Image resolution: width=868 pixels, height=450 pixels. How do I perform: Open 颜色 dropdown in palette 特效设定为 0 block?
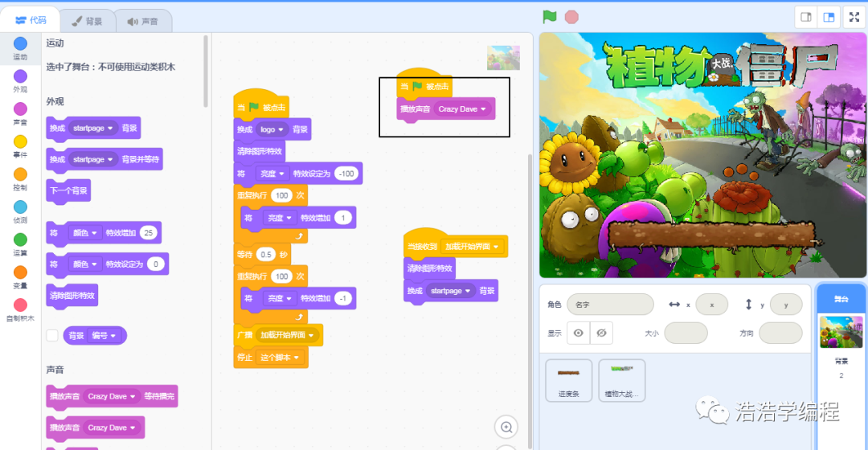84,264
